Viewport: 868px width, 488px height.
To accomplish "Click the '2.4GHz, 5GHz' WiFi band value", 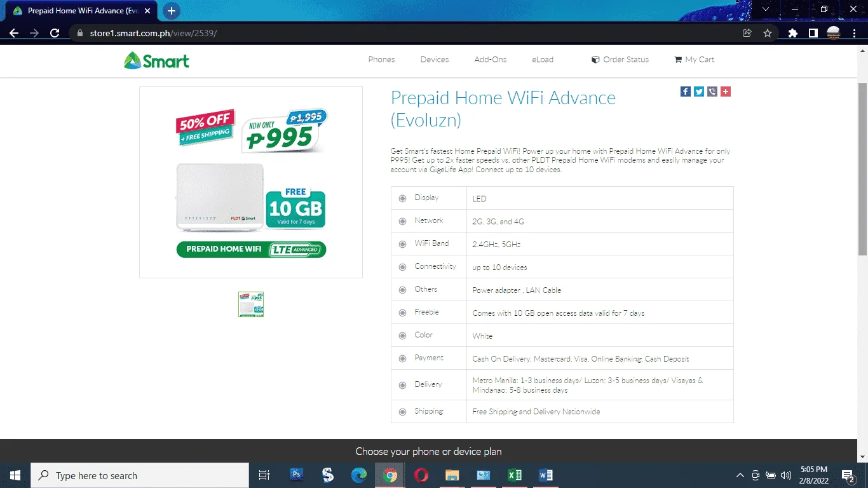I will point(497,245).
